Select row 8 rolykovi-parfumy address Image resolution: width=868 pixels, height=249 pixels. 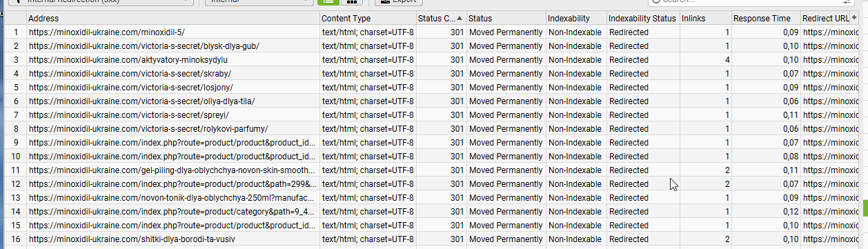148,129
